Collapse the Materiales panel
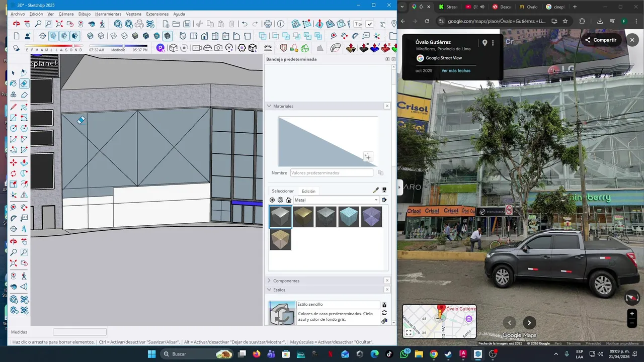 [269, 106]
